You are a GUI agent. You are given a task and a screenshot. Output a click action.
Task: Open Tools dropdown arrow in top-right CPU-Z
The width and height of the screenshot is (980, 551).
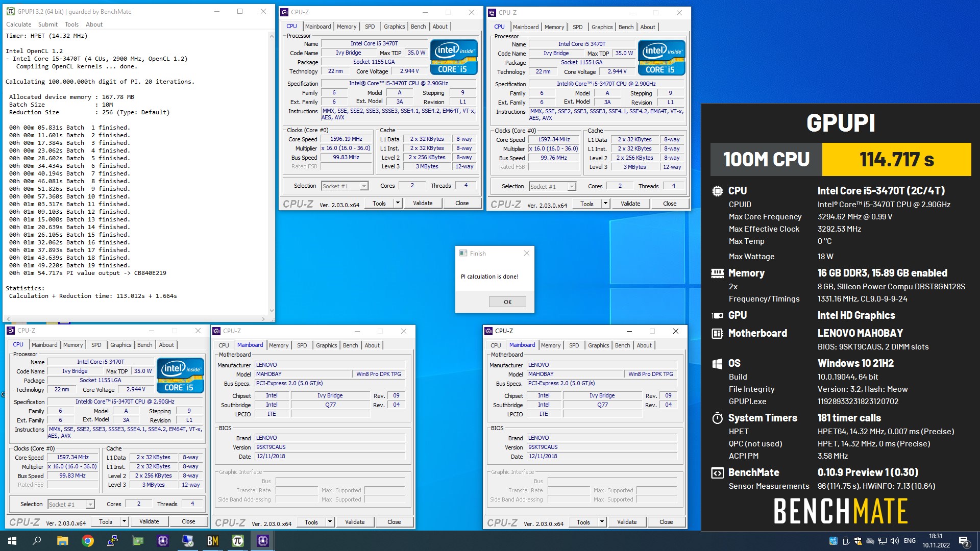pyautogui.click(x=605, y=204)
